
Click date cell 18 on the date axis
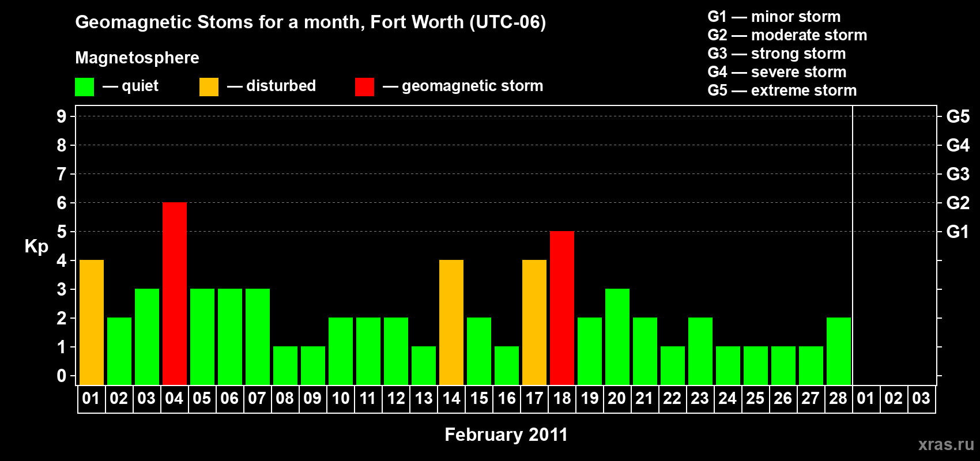pos(562,399)
